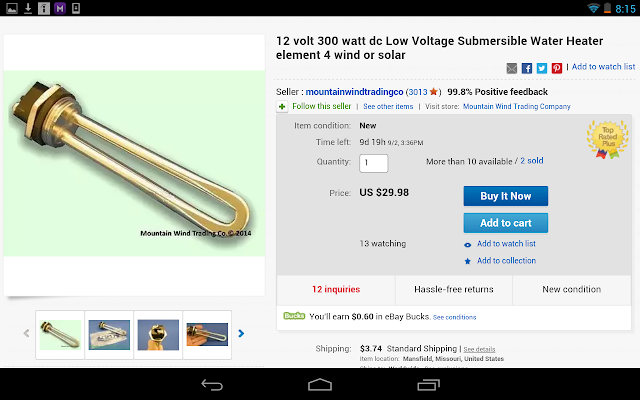The image size is (640, 400).
Task: Select the hand-held heater thumbnail image
Action: [207, 335]
